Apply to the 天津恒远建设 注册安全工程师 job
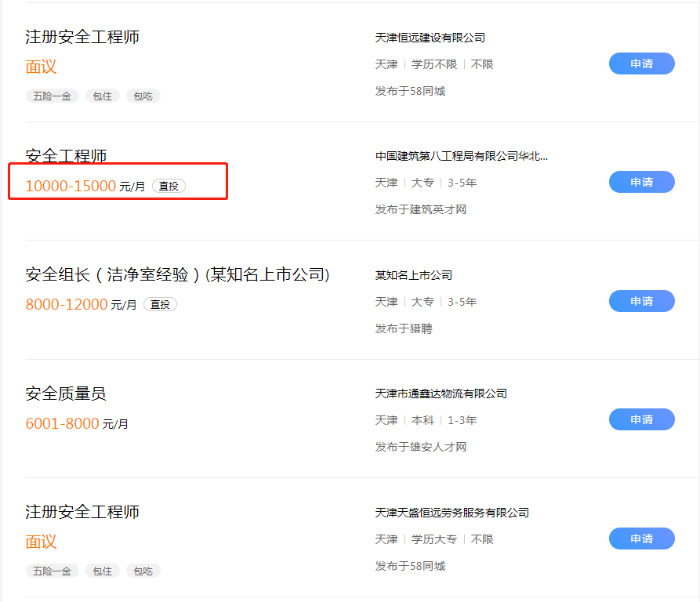This screenshot has width=700, height=602. click(641, 63)
